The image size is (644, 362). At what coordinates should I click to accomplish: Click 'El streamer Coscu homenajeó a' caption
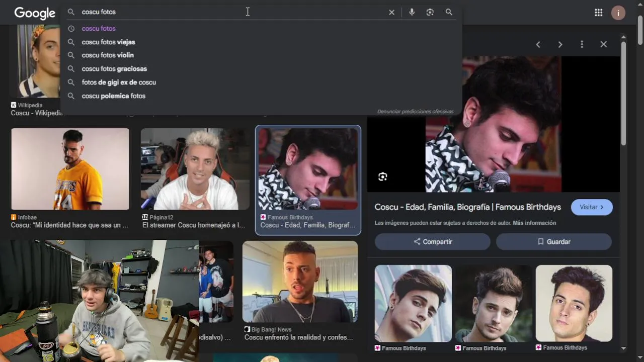click(194, 225)
